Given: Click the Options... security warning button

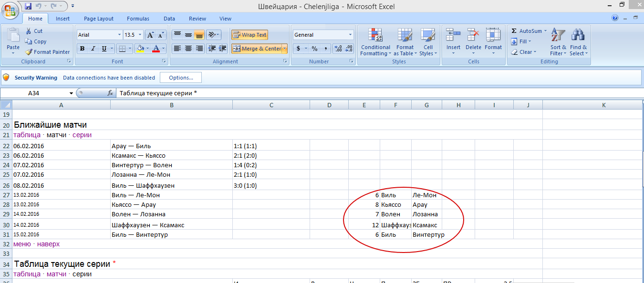Looking at the screenshot, I should tap(181, 78).
